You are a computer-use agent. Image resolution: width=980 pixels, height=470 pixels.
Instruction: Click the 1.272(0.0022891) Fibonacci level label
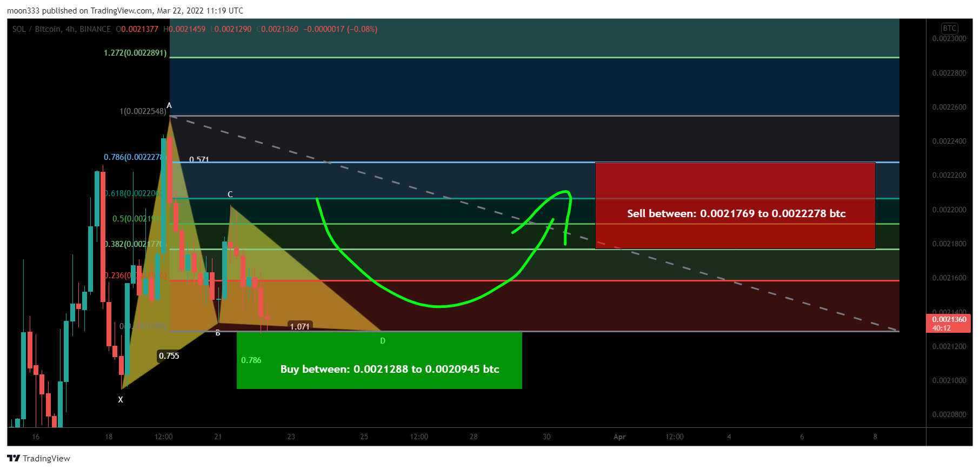135,53
